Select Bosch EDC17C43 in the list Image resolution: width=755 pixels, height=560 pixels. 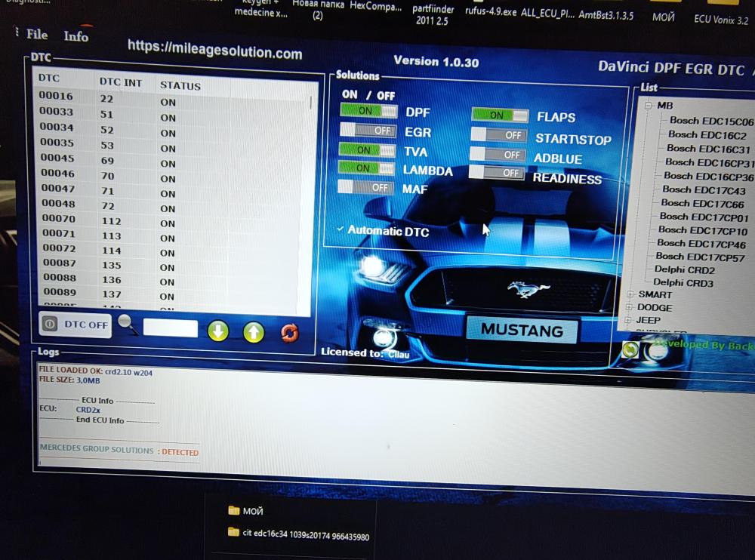click(x=704, y=189)
